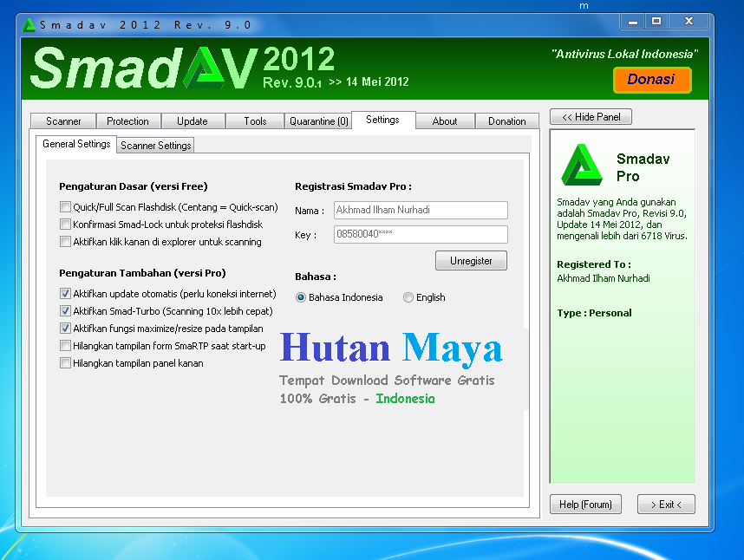Click the green triangle in Smadav banner logo
The height and width of the screenshot is (560, 744).
coord(205,68)
